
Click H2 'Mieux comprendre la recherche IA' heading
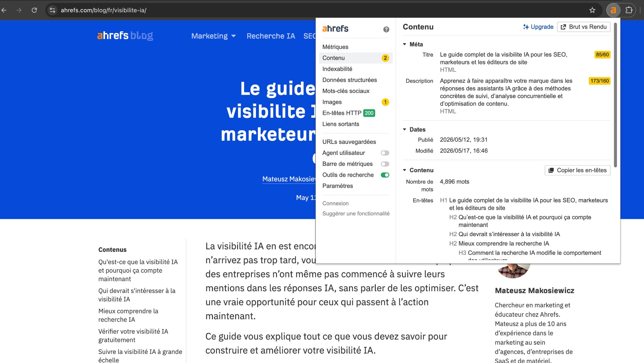499,243
